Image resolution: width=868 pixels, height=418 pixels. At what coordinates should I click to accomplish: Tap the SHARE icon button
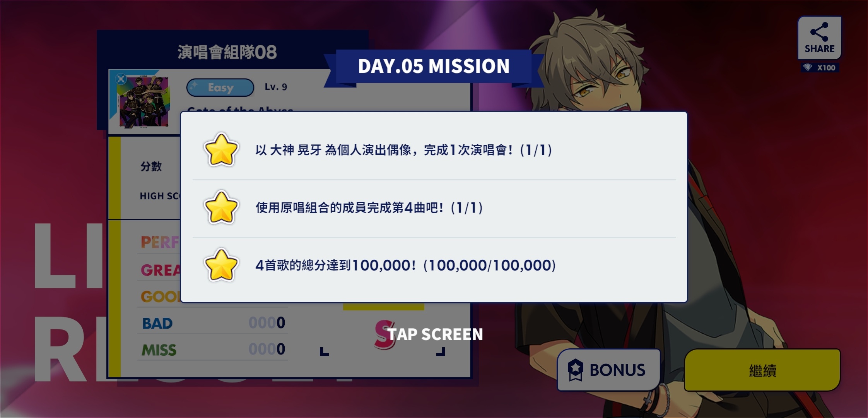tap(819, 38)
